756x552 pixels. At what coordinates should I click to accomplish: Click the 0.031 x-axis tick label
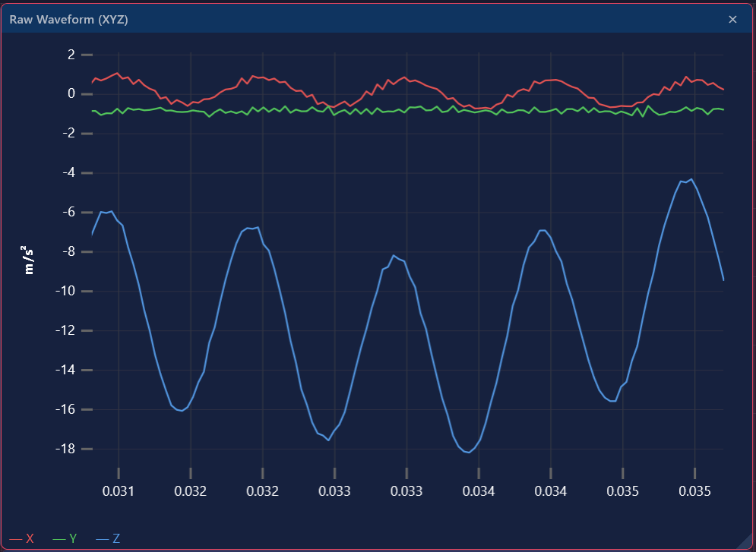click(119, 491)
